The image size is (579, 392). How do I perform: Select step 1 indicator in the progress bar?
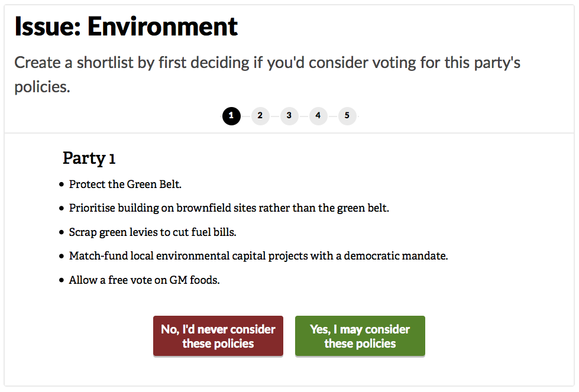tap(231, 116)
